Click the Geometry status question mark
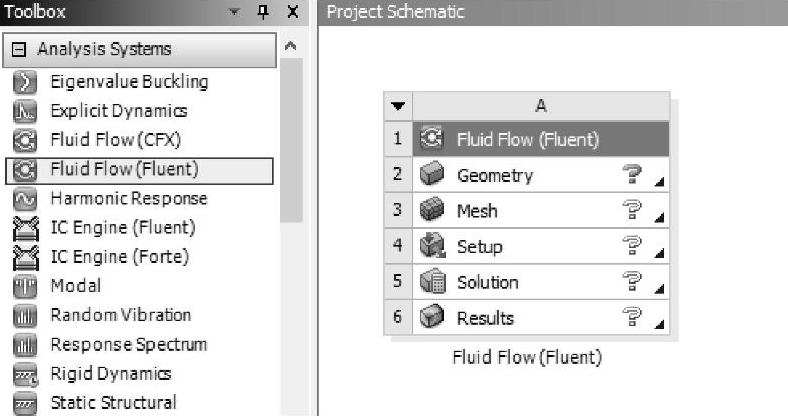This screenshot has height=416, width=788. pos(631,175)
